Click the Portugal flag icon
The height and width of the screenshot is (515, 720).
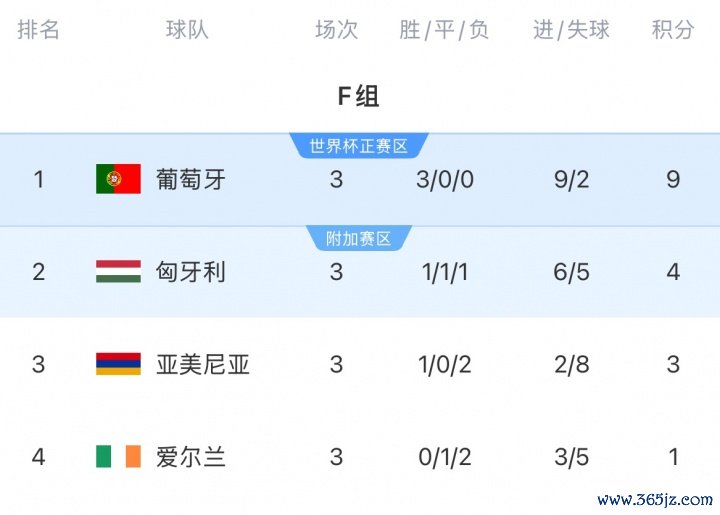(x=118, y=179)
